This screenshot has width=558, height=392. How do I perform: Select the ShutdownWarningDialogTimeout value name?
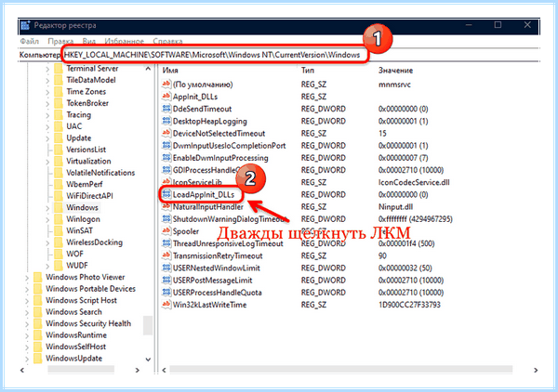pyautogui.click(x=229, y=219)
